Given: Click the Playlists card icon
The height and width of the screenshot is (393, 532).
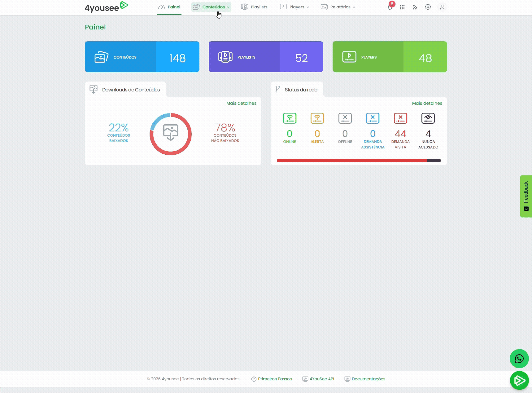Looking at the screenshot, I should coord(225,57).
